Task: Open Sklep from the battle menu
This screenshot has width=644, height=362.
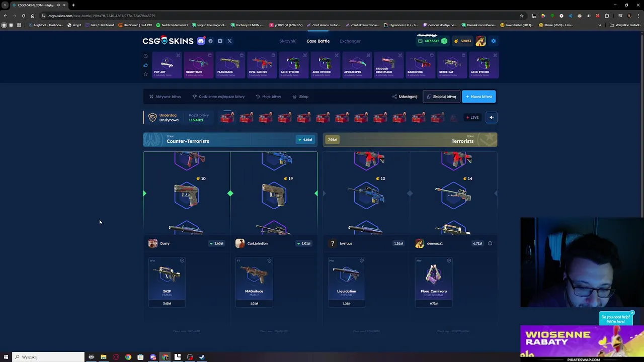Action: [x=300, y=97]
